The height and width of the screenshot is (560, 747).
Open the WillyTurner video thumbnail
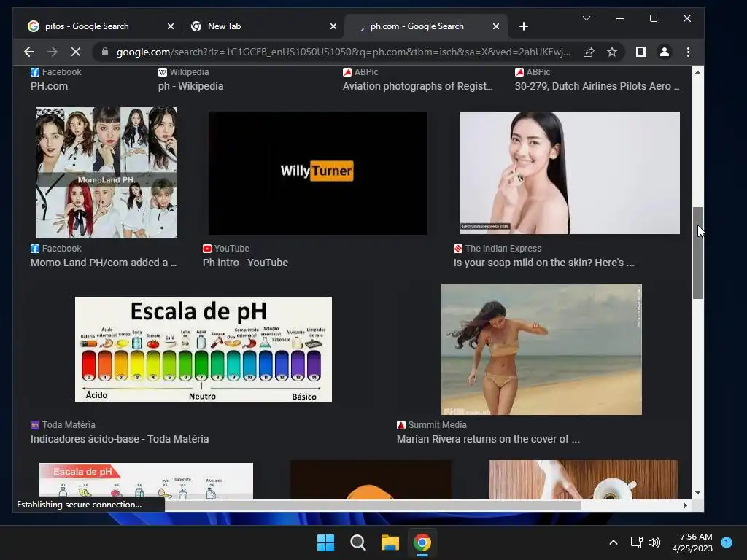click(318, 173)
